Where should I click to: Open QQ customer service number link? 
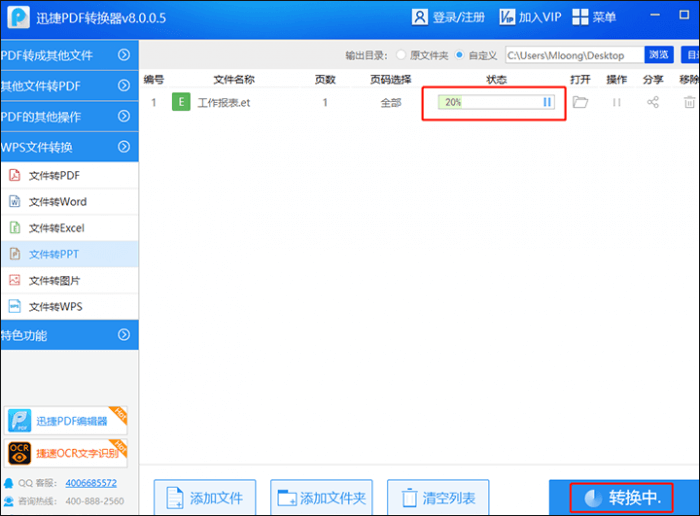91,483
